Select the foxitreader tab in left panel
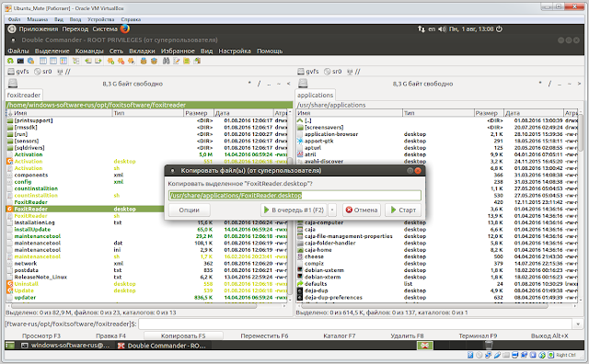The height and width of the screenshot is (364, 589). [24, 96]
